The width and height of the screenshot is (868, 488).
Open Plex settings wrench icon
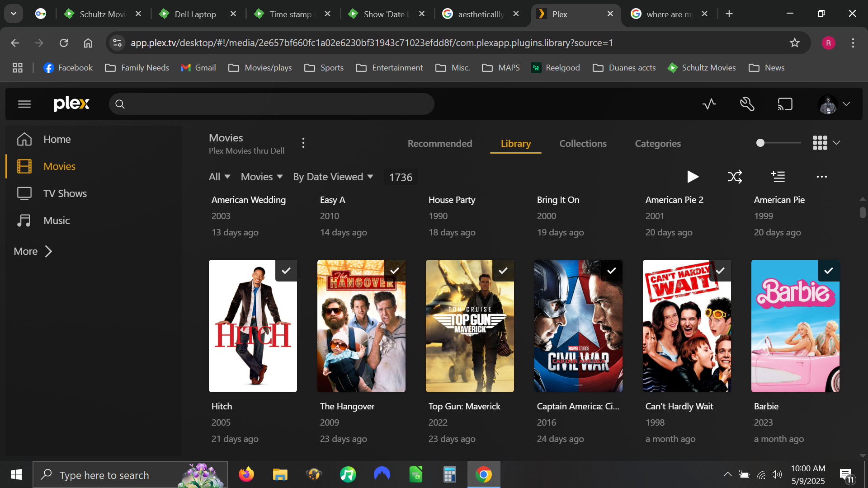pos(747,104)
